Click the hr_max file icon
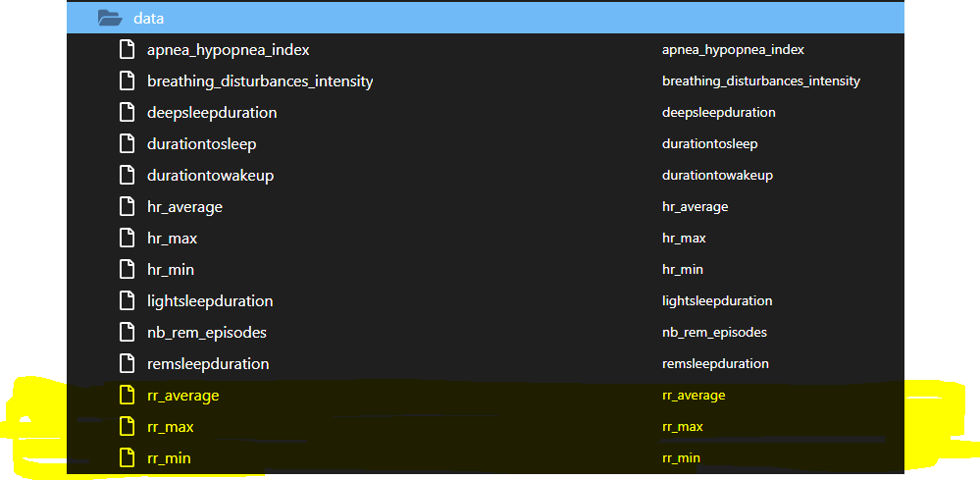980x480 pixels. click(127, 239)
